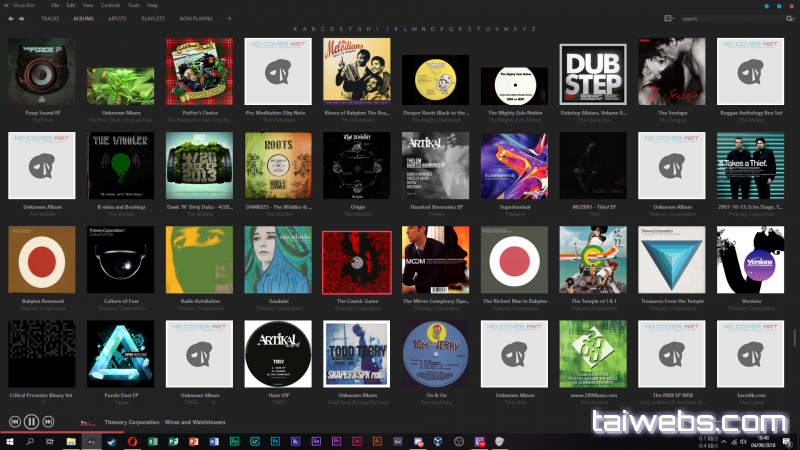Open the Echo Stage It Takes a Thief album
800x450 pixels.
pyautogui.click(x=751, y=165)
